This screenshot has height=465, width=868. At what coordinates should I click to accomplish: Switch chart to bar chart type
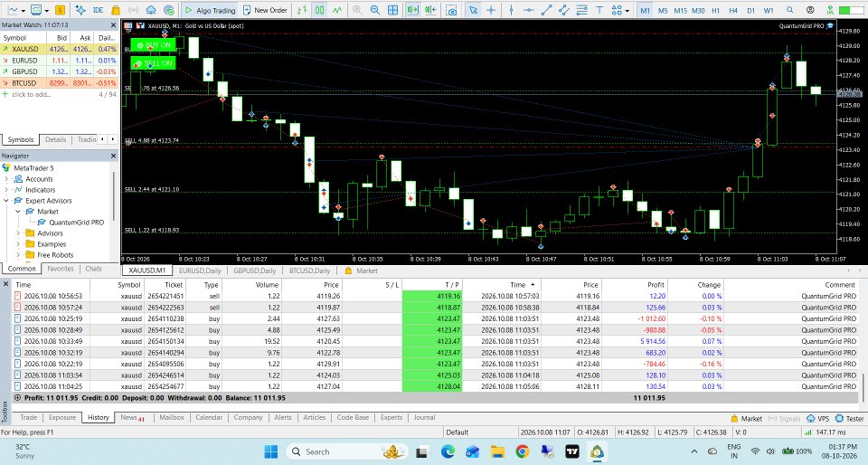(302, 10)
